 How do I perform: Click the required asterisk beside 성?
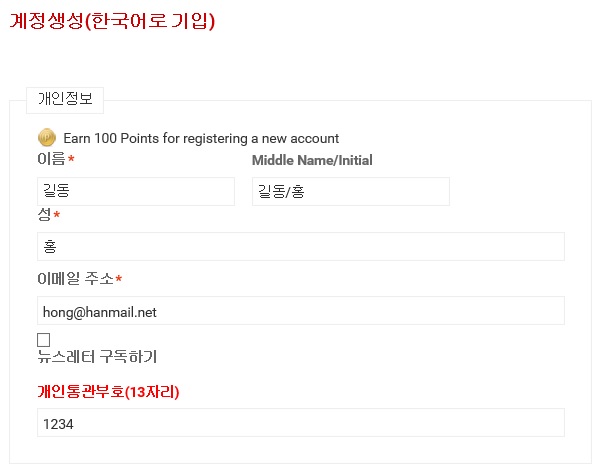(57, 215)
